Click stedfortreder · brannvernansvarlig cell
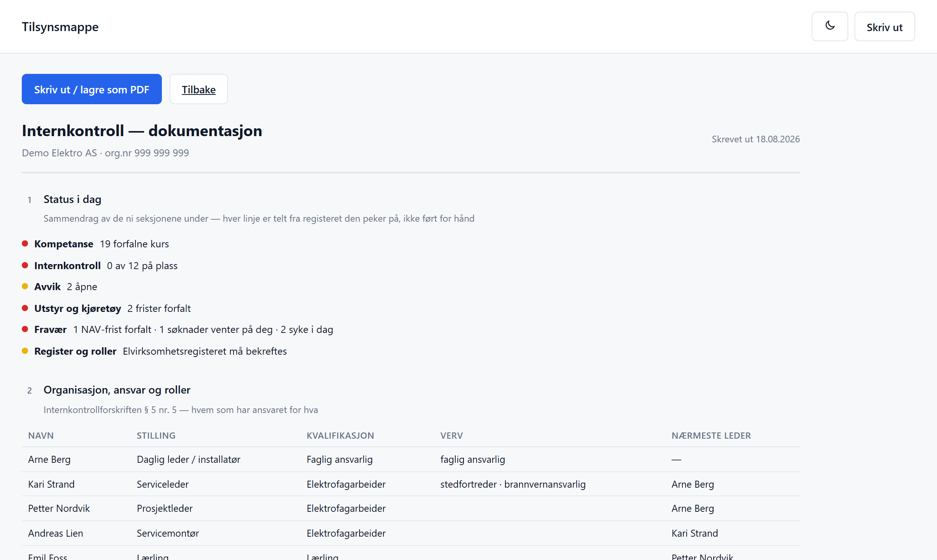The width and height of the screenshot is (937, 560). [x=513, y=484]
